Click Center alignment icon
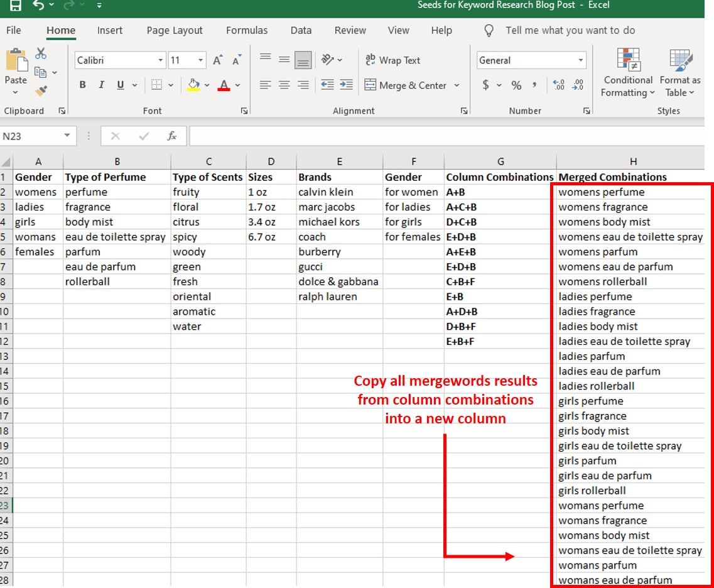 (284, 85)
